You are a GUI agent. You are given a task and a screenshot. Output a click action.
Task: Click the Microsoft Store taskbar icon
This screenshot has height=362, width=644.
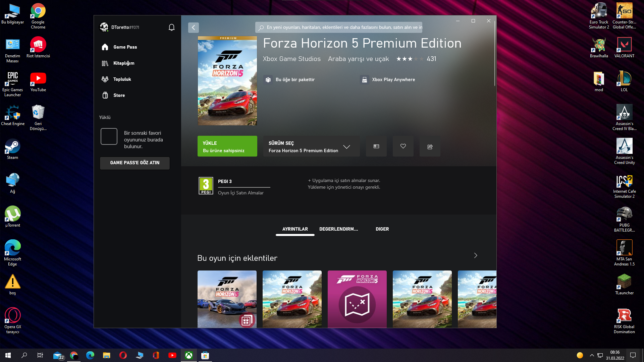[x=205, y=355]
